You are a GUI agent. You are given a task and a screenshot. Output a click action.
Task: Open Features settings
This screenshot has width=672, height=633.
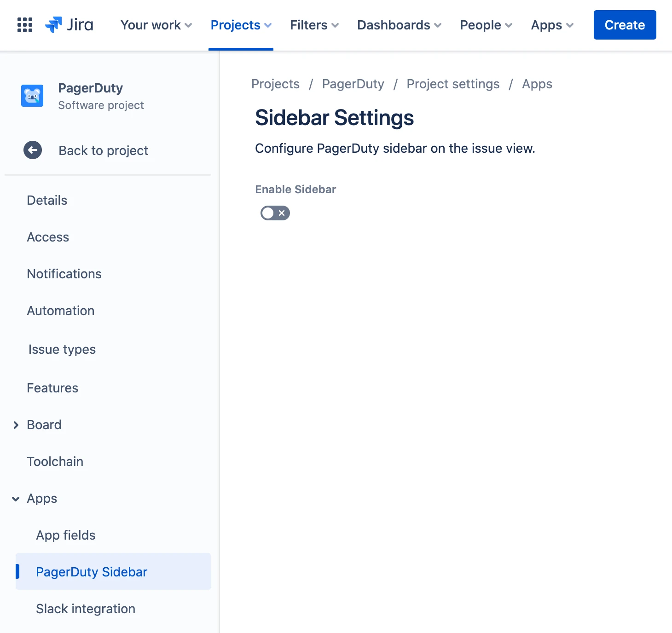click(52, 388)
